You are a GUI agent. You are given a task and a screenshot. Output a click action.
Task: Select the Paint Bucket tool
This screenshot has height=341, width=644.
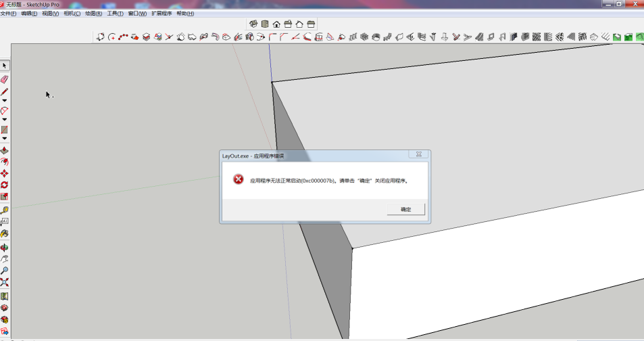coord(5,233)
